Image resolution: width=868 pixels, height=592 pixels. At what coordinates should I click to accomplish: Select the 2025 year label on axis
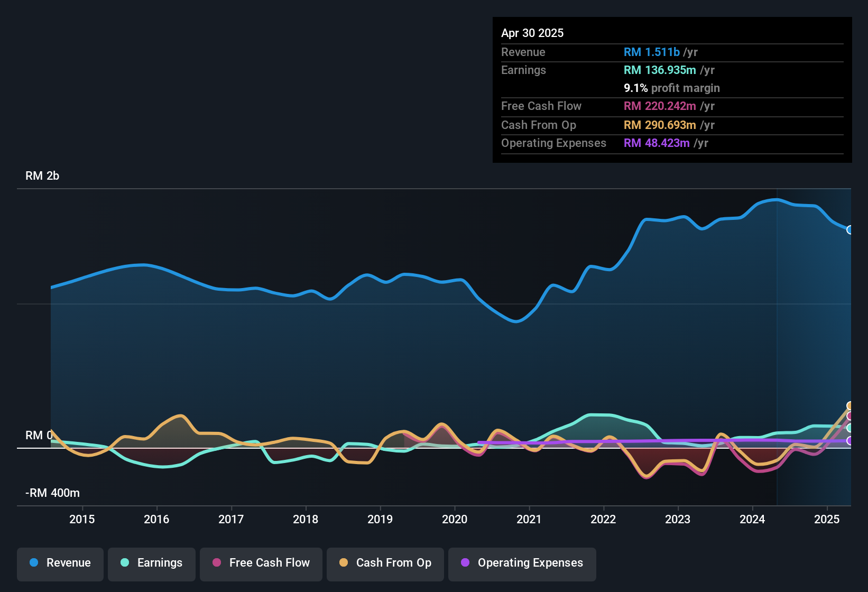(x=827, y=519)
